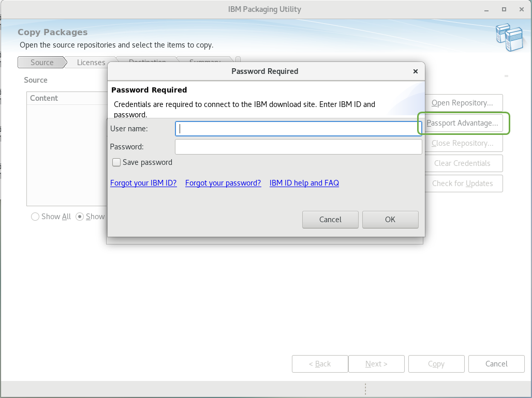Image resolution: width=532 pixels, height=398 pixels.
Task: Select the second Show radio option beside Show All
Action: pos(80,217)
